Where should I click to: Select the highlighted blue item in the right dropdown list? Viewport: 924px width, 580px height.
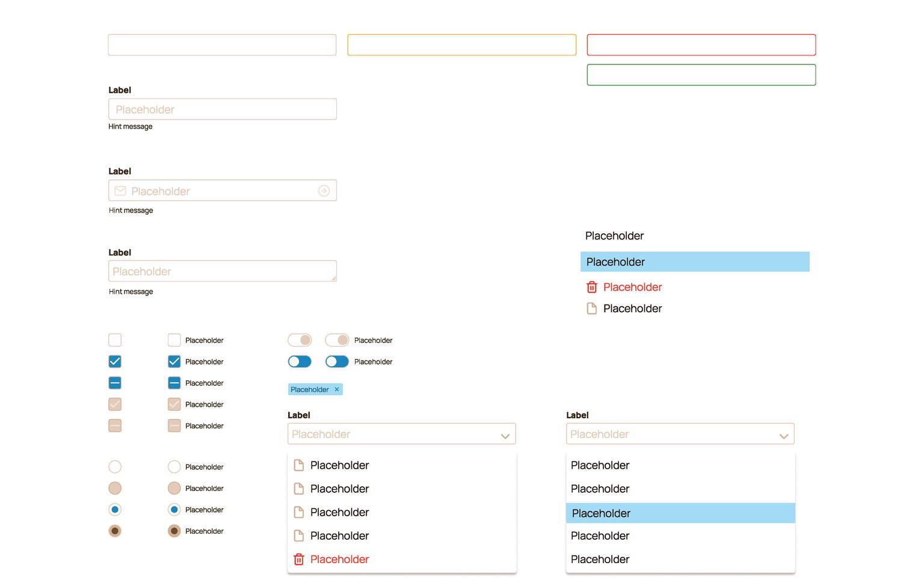click(x=680, y=513)
